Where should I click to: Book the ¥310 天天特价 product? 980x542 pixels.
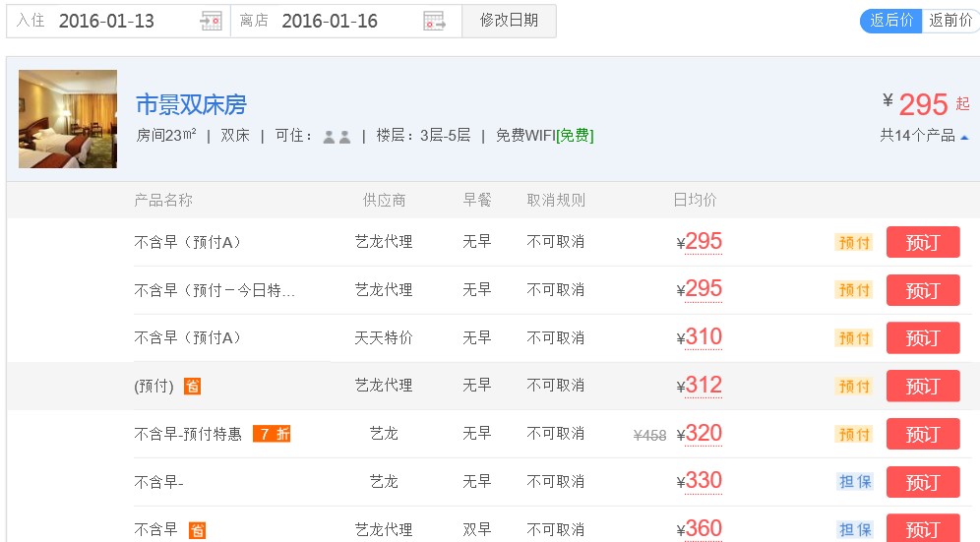click(x=922, y=338)
